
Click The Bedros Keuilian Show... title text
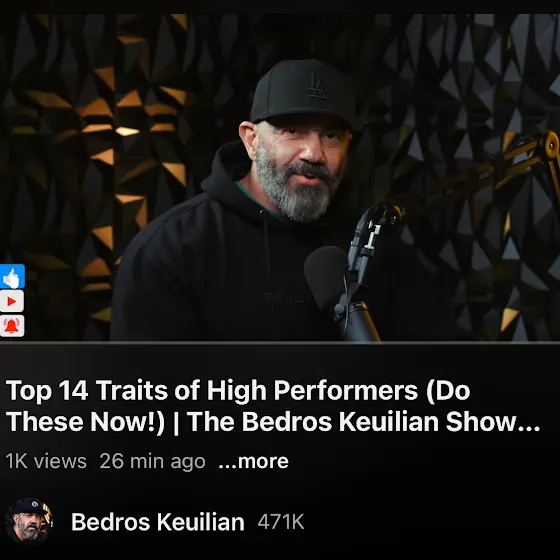[364, 421]
